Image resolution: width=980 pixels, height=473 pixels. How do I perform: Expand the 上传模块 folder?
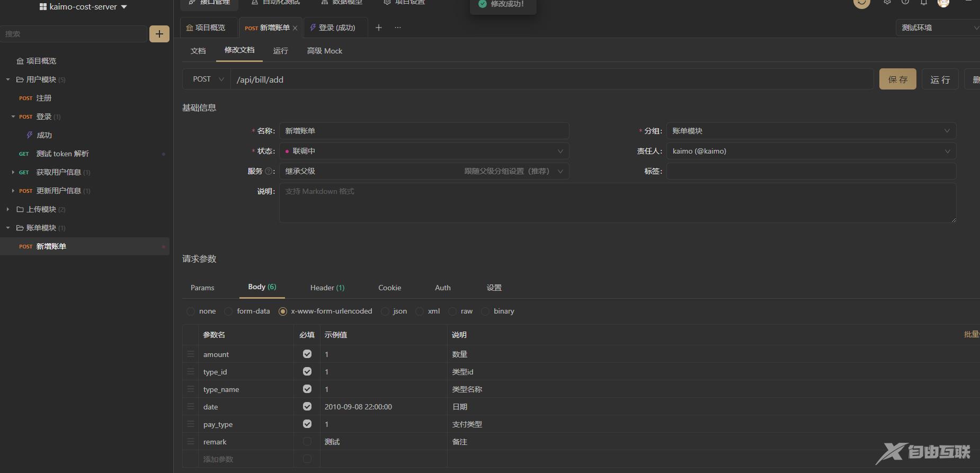pos(8,209)
